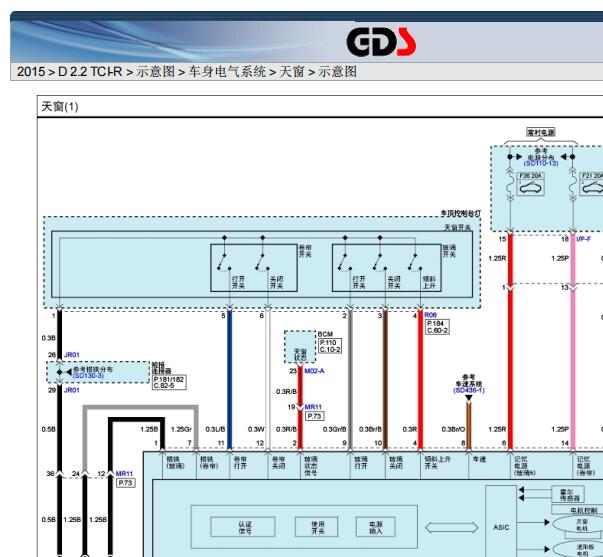603x557 pixels.
Task: Click the '0.3Br/B' wire label
Action: click(x=370, y=429)
